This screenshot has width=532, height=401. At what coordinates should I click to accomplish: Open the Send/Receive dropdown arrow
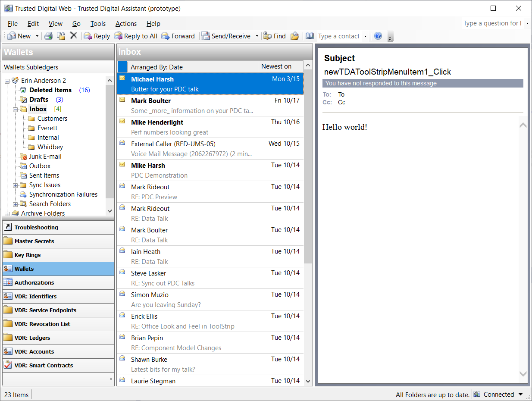click(x=257, y=36)
